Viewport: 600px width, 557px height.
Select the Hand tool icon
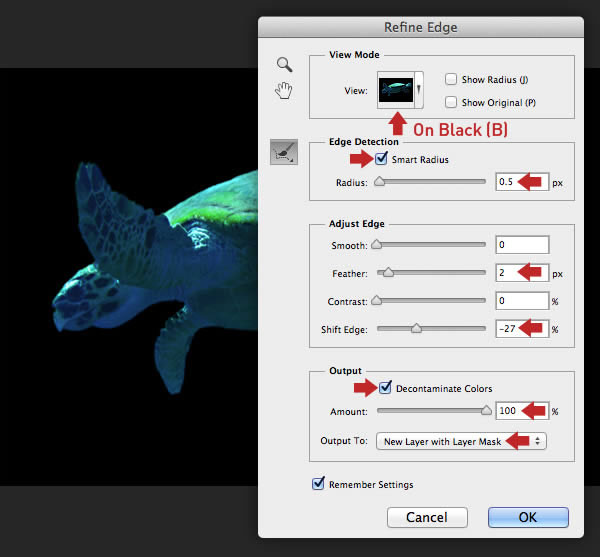pyautogui.click(x=284, y=91)
